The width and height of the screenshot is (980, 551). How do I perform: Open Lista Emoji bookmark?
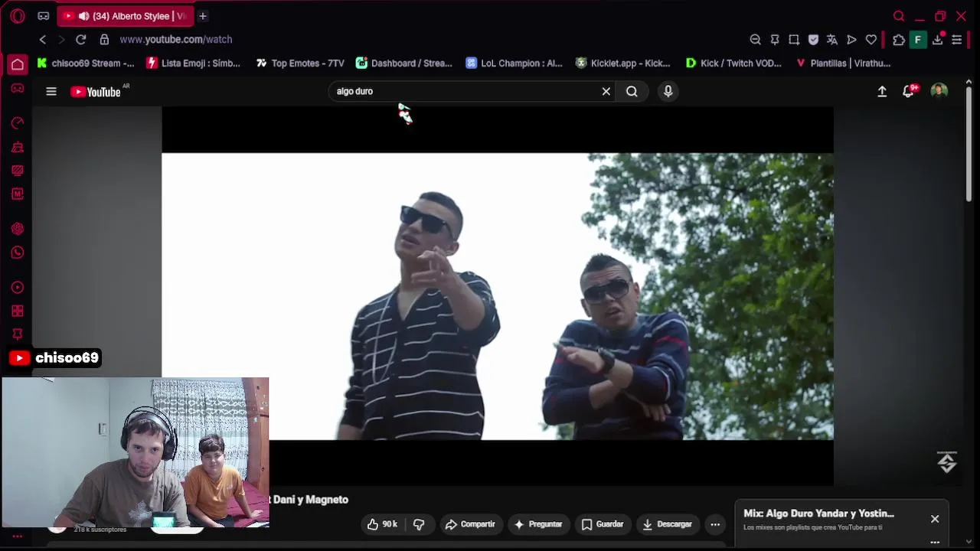[194, 64]
